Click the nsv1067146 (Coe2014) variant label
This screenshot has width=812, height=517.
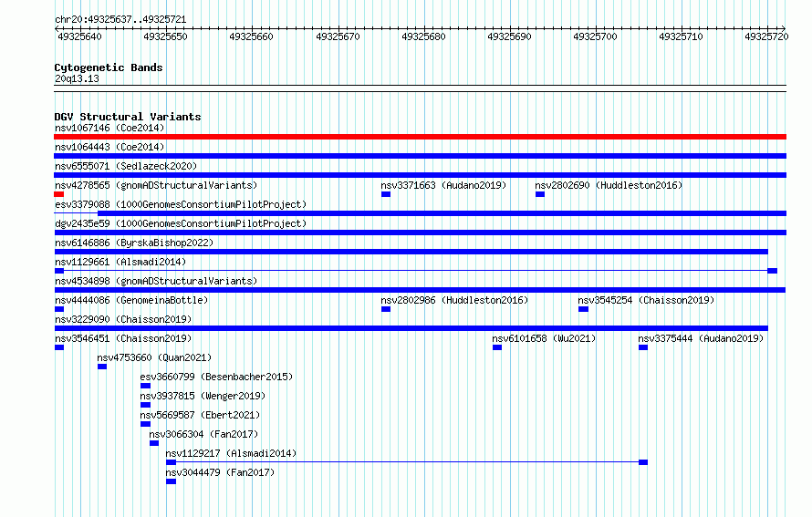pyautogui.click(x=109, y=128)
